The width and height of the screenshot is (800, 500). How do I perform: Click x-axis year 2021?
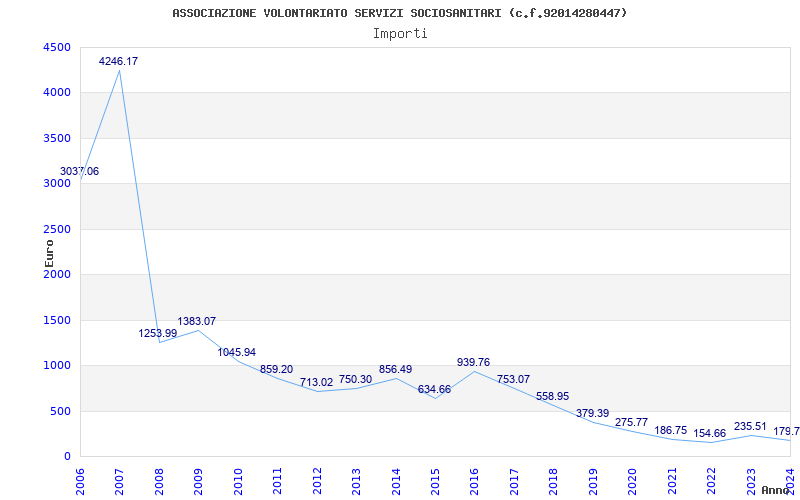(x=672, y=482)
